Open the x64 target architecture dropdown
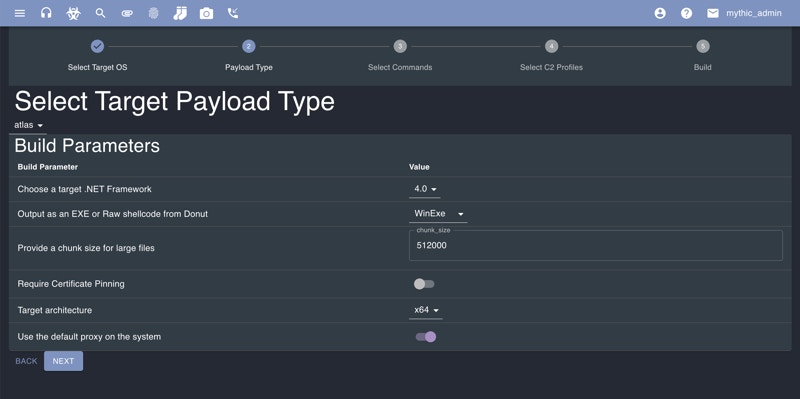Screen dimensions: 800x399 click(x=426, y=310)
